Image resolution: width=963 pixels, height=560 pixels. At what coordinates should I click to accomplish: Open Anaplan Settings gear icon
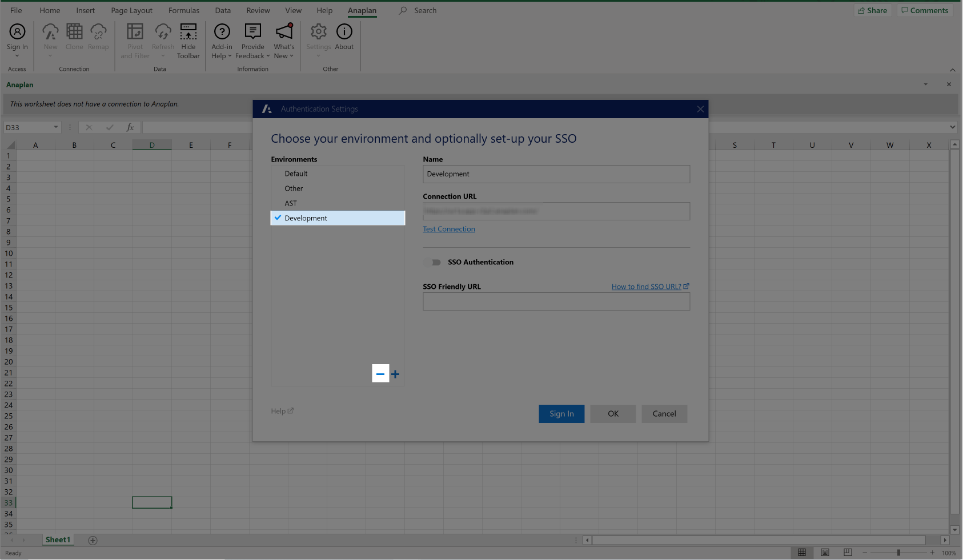(318, 31)
